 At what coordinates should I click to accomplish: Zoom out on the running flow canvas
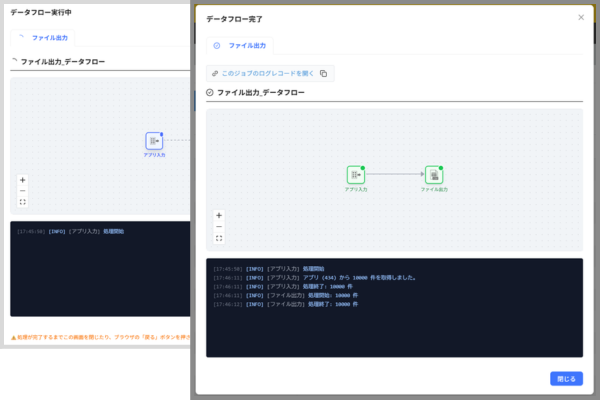(23, 191)
